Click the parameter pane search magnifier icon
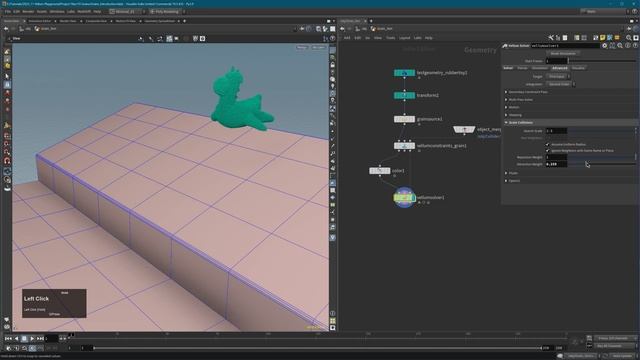The height and width of the screenshot is (360, 640). [x=620, y=46]
